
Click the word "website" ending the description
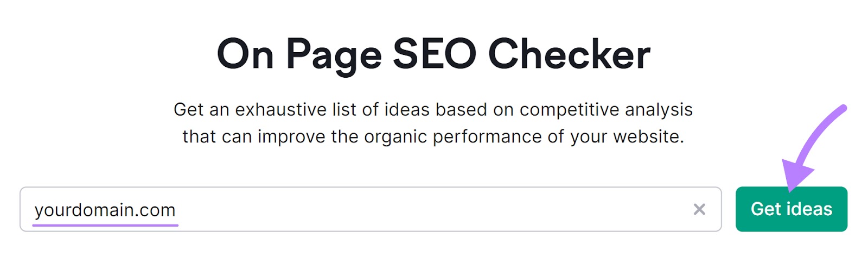coord(648,136)
